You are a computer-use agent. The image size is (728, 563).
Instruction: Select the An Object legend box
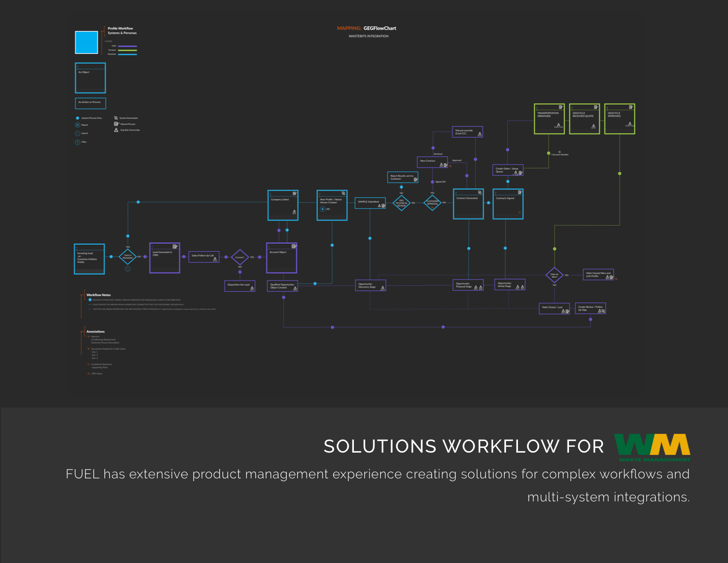click(91, 78)
